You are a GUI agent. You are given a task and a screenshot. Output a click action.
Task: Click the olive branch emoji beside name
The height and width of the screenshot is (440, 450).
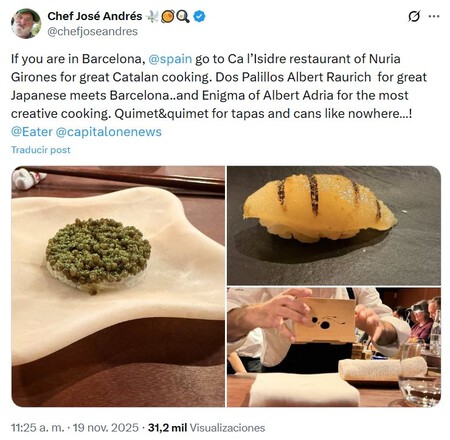pyautogui.click(x=153, y=16)
